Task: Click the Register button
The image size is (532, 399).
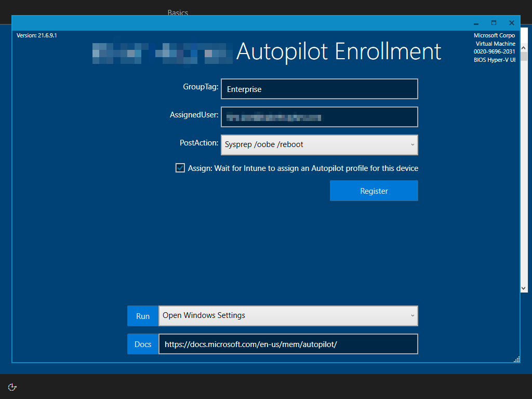Action: pos(374,191)
